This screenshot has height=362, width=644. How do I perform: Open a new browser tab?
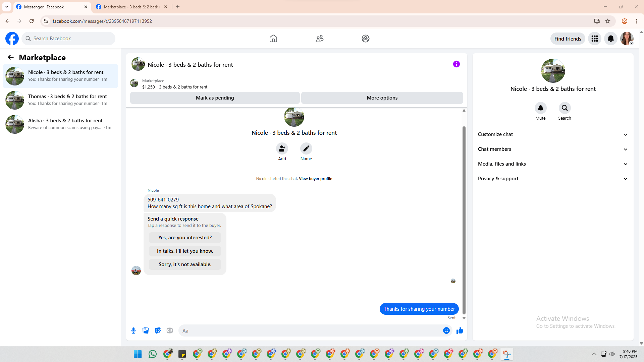coord(178,7)
